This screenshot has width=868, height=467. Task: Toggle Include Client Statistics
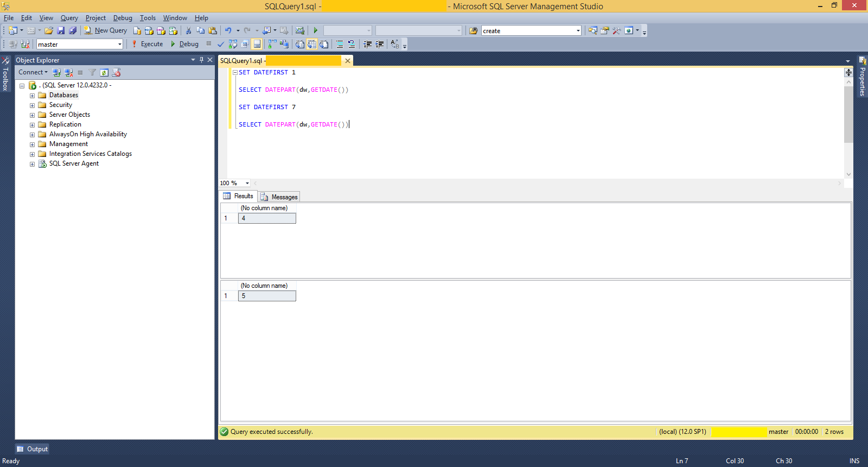click(284, 44)
